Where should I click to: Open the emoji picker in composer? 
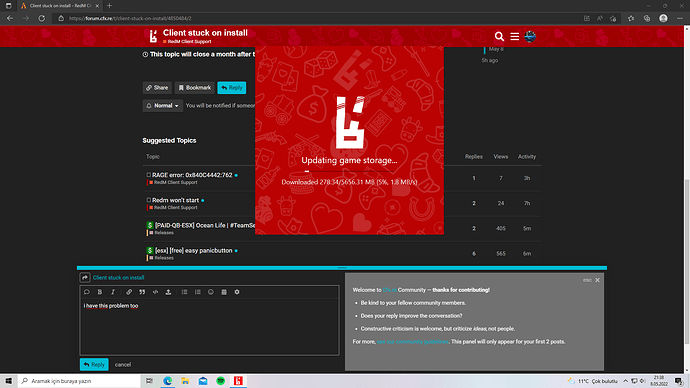(x=211, y=292)
